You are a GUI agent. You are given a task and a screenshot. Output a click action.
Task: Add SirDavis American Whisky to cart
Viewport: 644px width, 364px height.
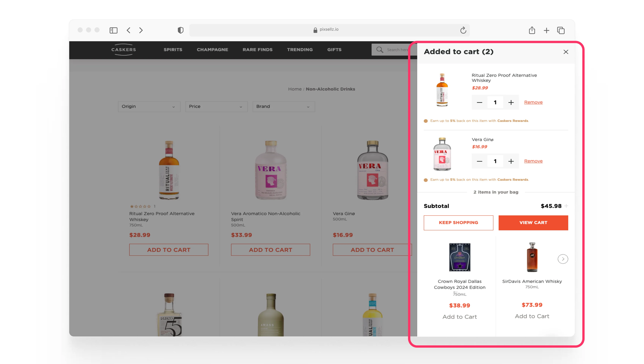[x=532, y=316]
